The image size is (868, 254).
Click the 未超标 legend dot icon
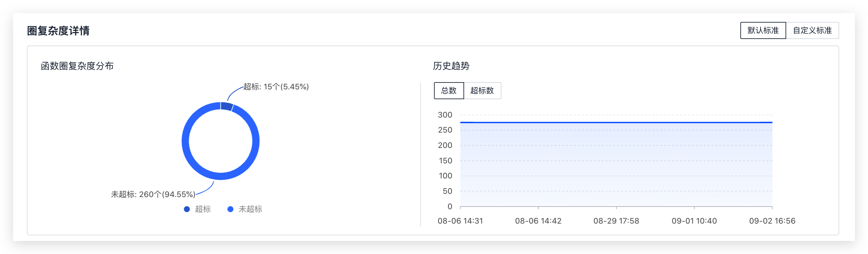230,209
